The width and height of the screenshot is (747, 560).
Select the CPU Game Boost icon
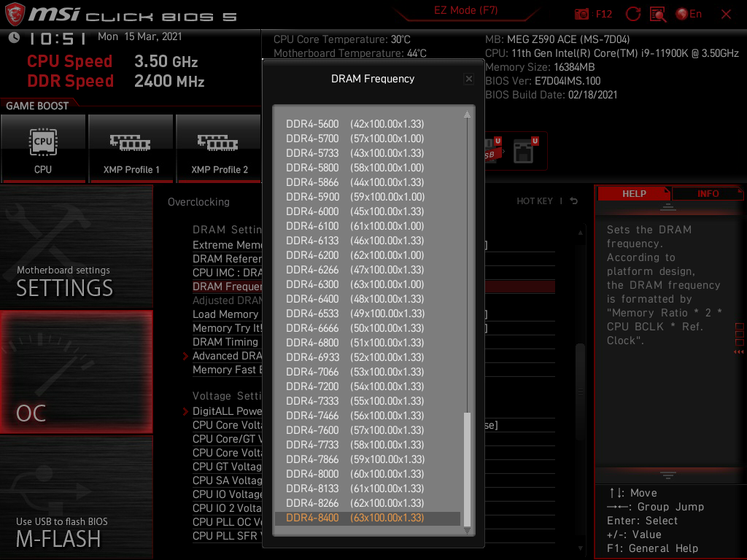pos(43,148)
